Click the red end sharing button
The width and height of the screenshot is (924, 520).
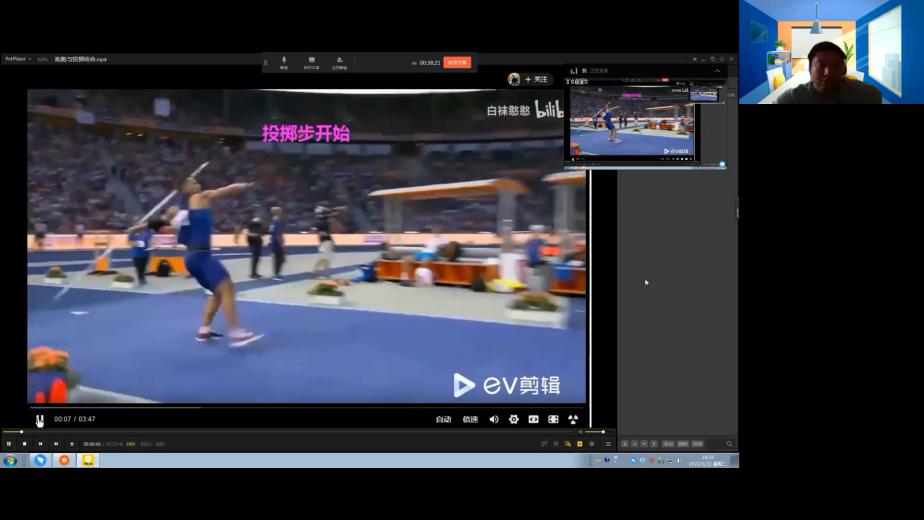(x=456, y=62)
